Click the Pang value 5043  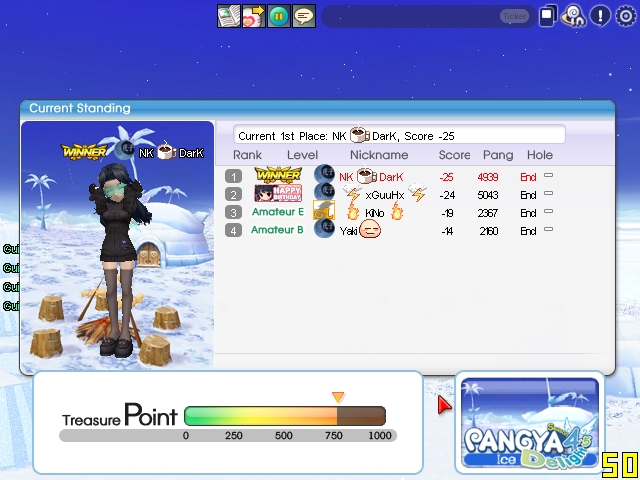pos(488,195)
